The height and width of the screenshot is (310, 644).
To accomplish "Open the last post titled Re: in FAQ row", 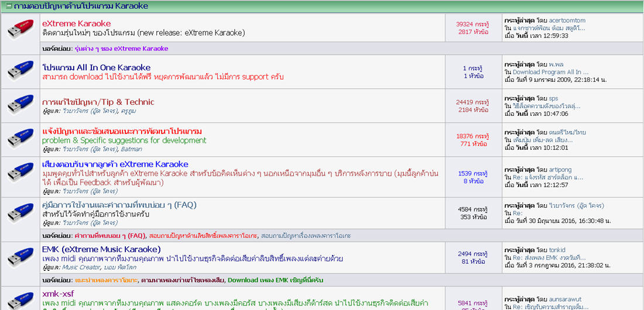I will tap(518, 213).
